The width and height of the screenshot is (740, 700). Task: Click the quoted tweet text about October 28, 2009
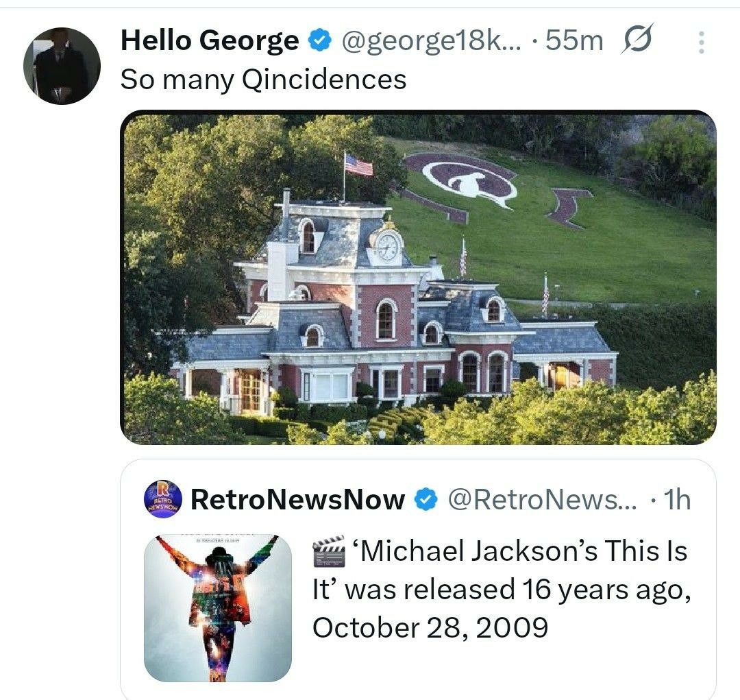click(x=500, y=589)
